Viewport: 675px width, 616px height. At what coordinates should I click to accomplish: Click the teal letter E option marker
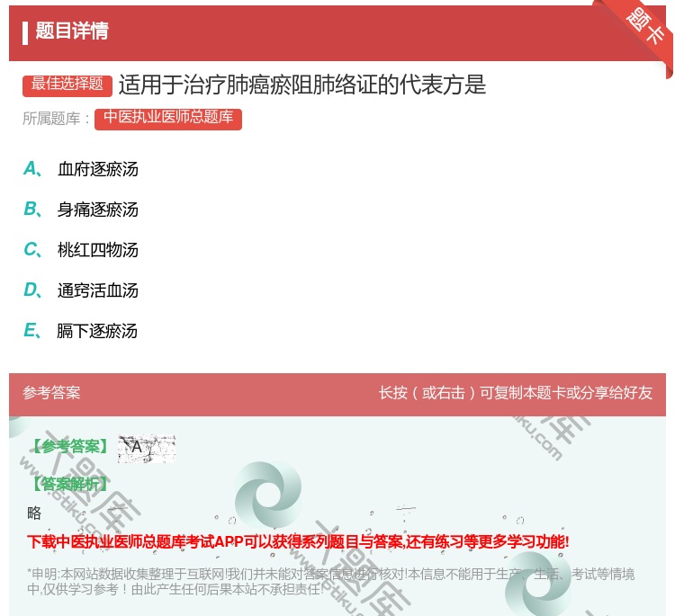tap(31, 331)
